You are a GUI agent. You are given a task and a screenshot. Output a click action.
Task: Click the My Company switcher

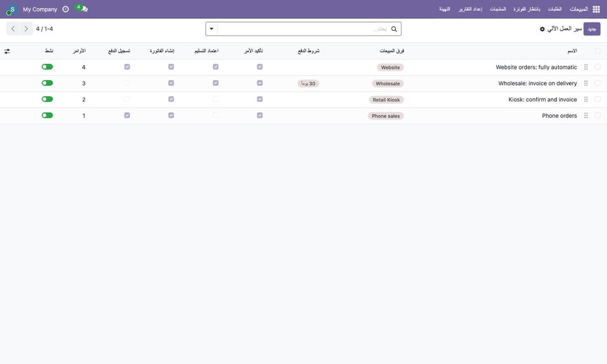[x=40, y=9]
